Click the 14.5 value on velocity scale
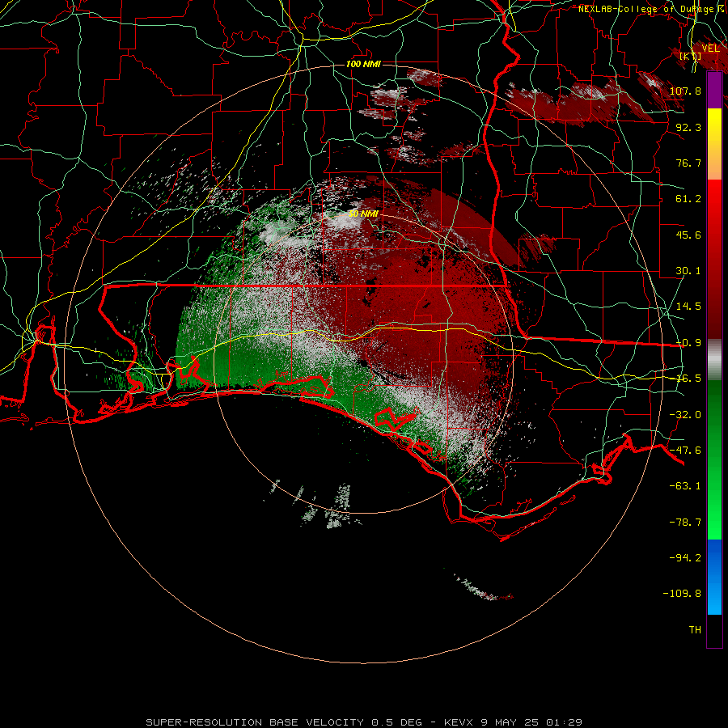The width and height of the screenshot is (728, 728). (x=688, y=307)
